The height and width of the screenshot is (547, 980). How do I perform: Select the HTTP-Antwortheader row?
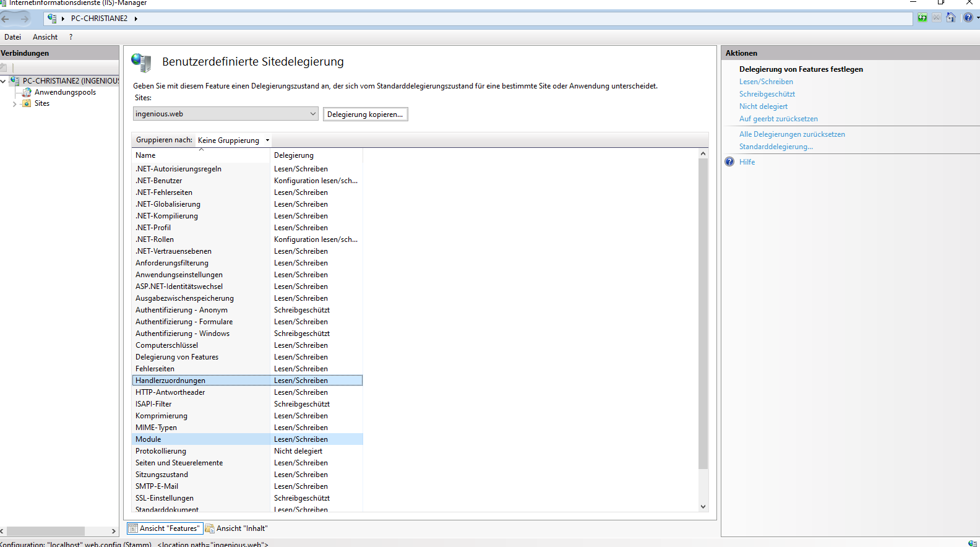247,392
